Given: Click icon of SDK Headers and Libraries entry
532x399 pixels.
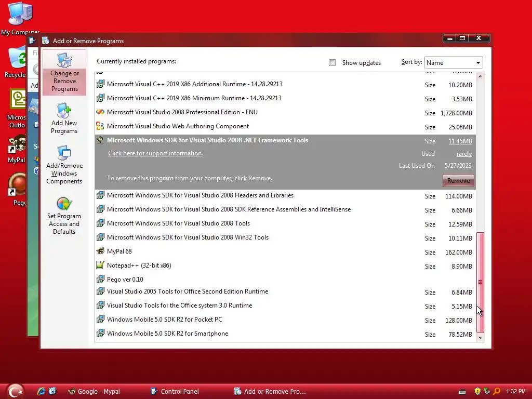Looking at the screenshot, I should coord(100,195).
